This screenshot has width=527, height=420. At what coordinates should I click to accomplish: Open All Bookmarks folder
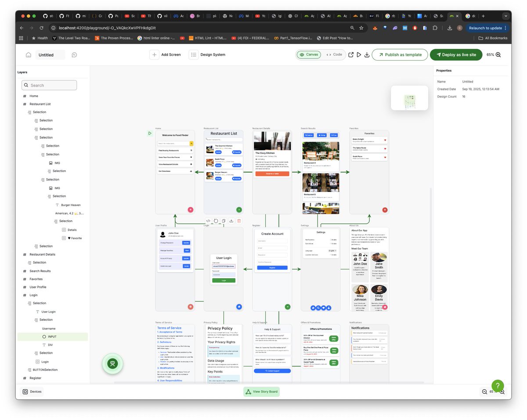click(x=492, y=38)
